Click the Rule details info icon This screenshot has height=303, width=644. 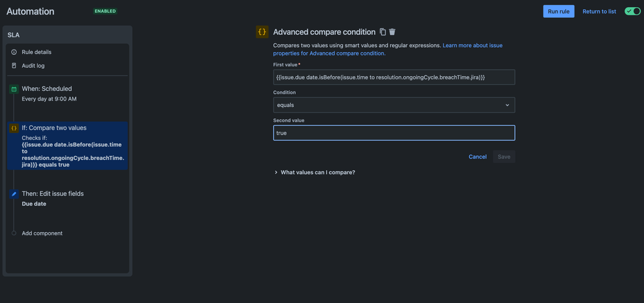14,52
